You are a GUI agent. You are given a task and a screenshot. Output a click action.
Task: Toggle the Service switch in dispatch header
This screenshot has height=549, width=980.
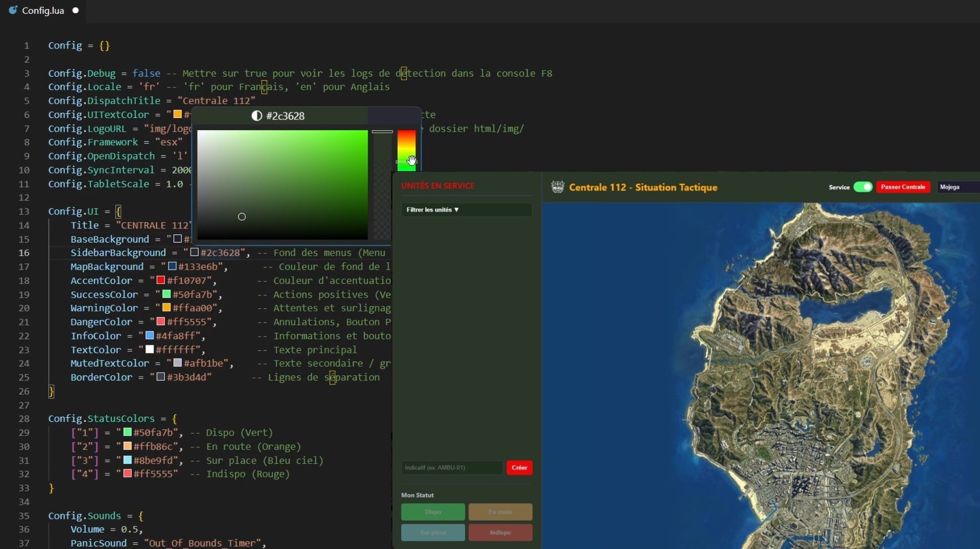[863, 187]
